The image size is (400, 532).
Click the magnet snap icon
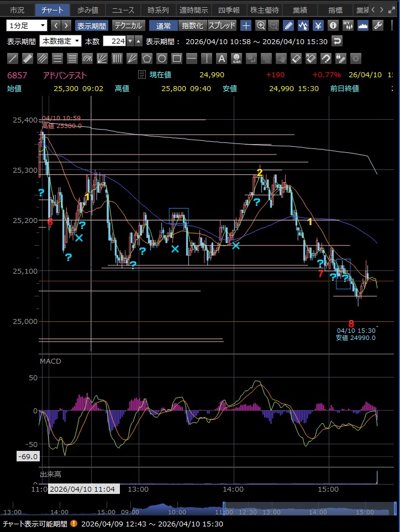325,58
